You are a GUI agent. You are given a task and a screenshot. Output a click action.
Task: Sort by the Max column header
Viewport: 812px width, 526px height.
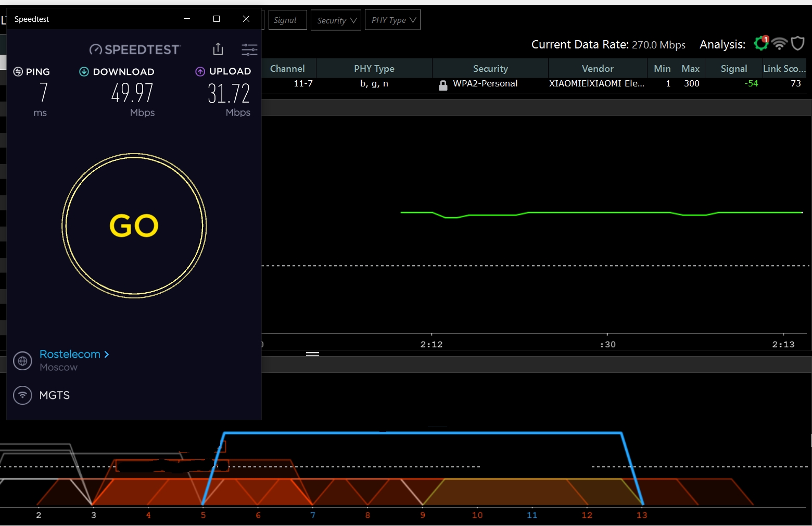(691, 68)
